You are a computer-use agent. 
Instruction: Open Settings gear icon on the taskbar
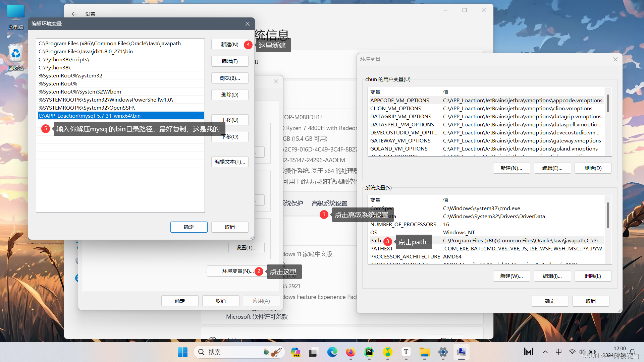(x=443, y=352)
